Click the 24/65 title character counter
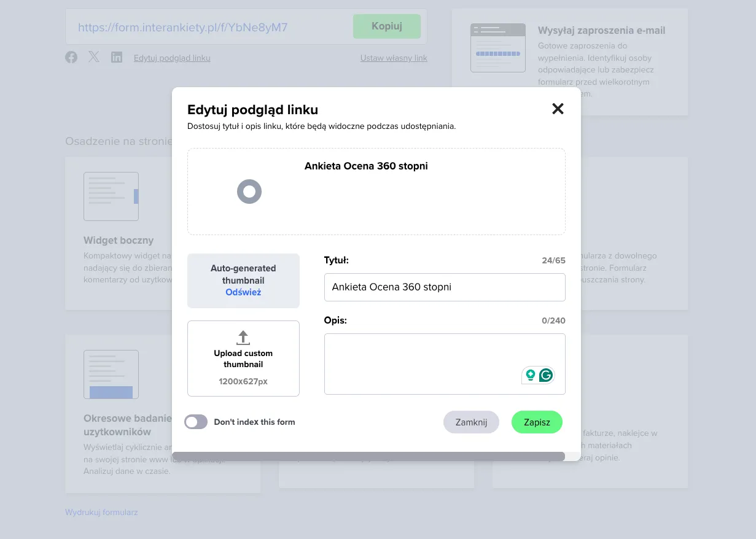 click(553, 260)
